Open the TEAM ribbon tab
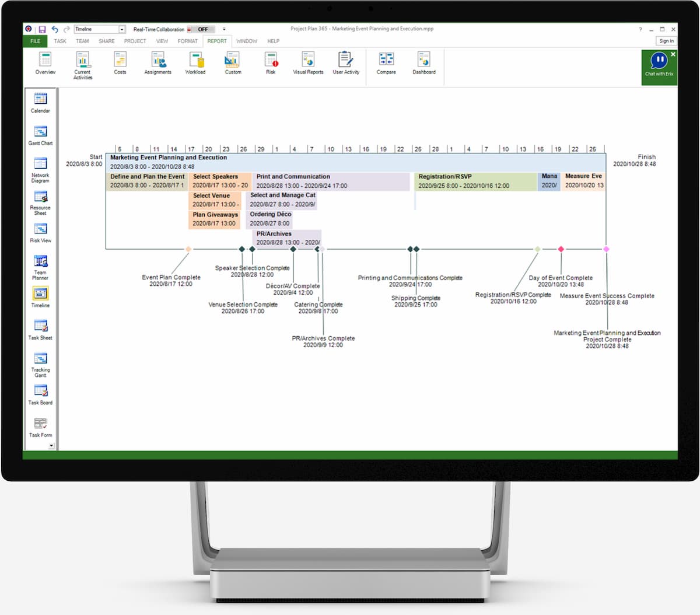 click(82, 41)
